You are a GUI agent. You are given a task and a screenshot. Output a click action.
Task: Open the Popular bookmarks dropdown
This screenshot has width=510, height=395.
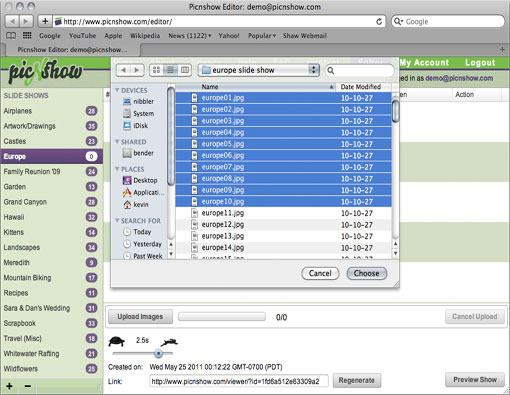[262, 36]
